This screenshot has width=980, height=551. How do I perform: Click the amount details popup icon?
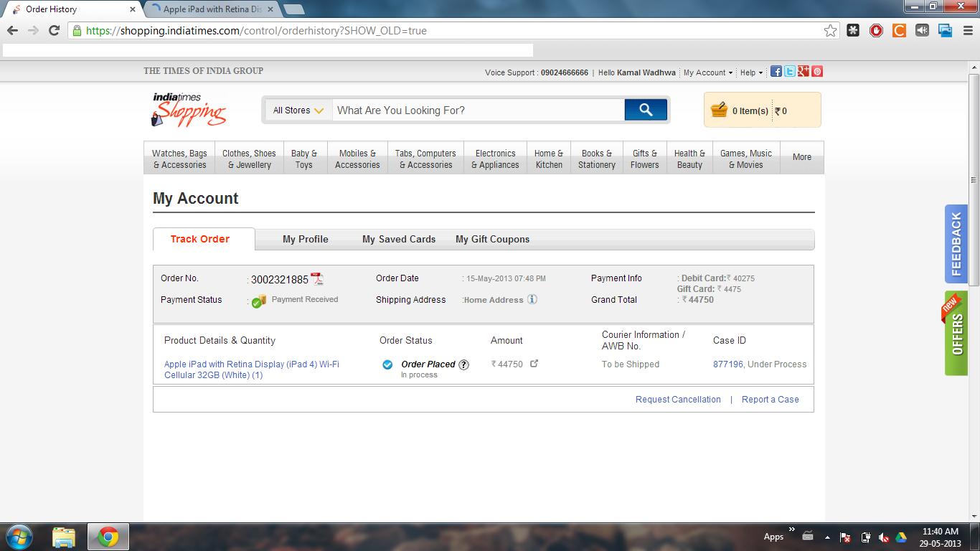click(534, 364)
